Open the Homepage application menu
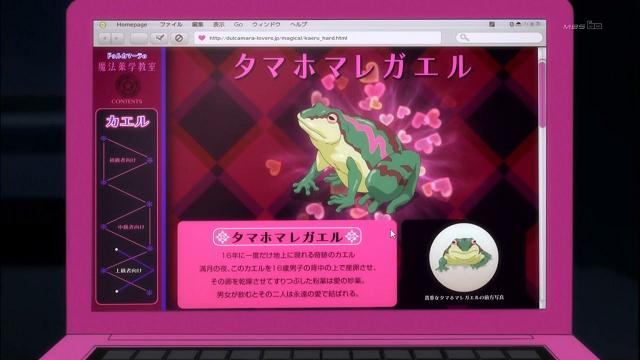The height and width of the screenshot is (360, 640). tap(131, 24)
